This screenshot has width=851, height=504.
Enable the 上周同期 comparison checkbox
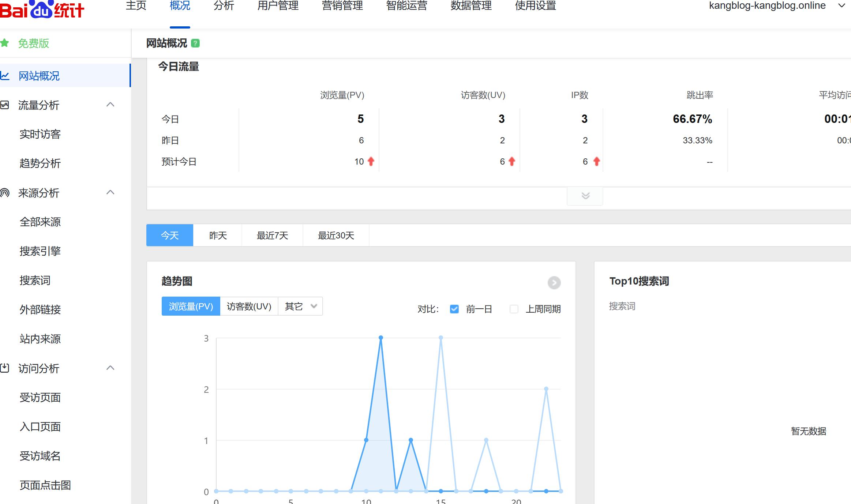(514, 309)
